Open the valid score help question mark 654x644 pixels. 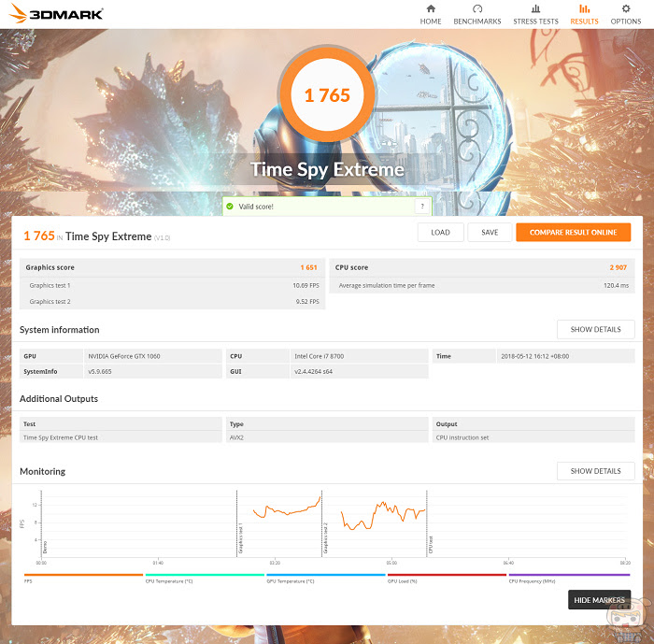422,207
